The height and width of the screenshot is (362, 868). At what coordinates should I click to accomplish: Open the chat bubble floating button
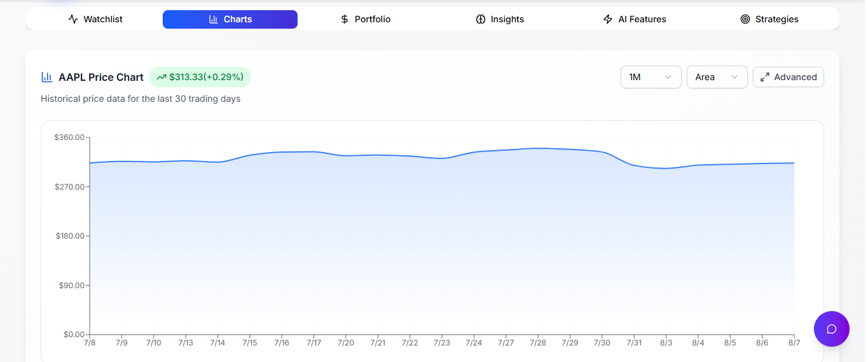(832, 329)
